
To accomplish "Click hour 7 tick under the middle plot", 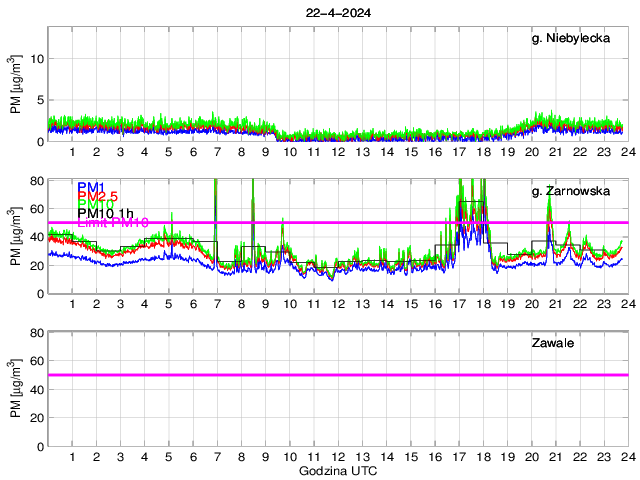I will 217,304.
